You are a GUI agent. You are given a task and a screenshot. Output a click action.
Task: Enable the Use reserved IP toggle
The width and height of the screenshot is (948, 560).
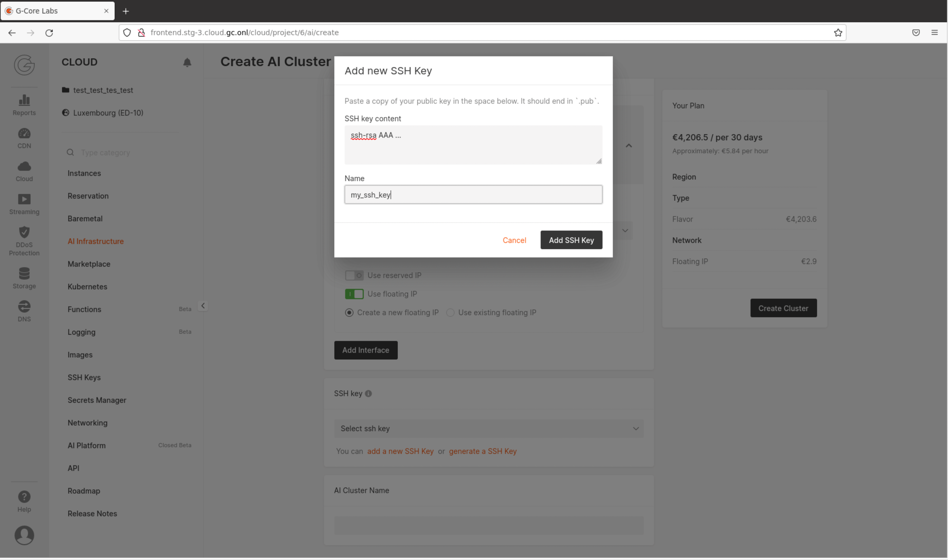354,275
